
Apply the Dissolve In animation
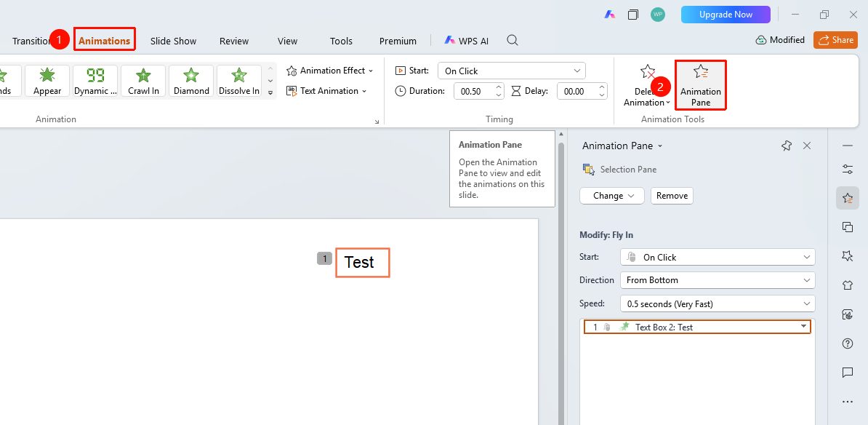[239, 81]
